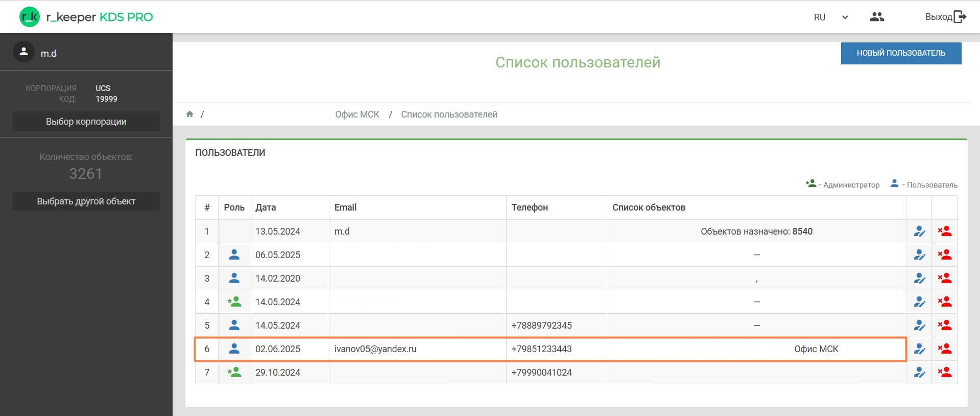
Task: Click the m.d profile avatar in sidebar
Action: 23,52
